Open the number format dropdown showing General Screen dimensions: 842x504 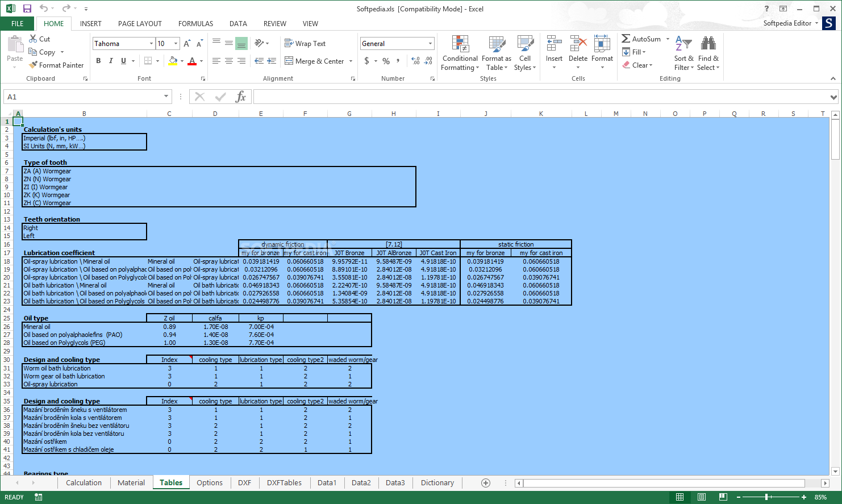click(x=430, y=43)
